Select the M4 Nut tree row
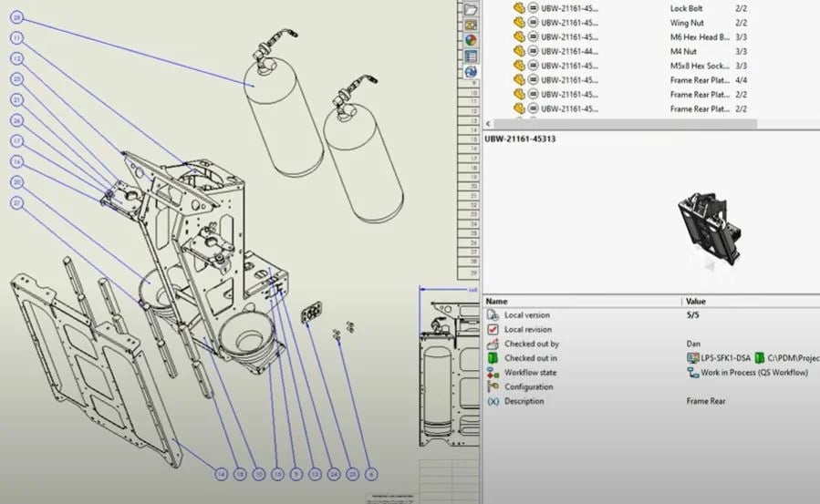Screen dimensions: 820x504 [x=630, y=51]
